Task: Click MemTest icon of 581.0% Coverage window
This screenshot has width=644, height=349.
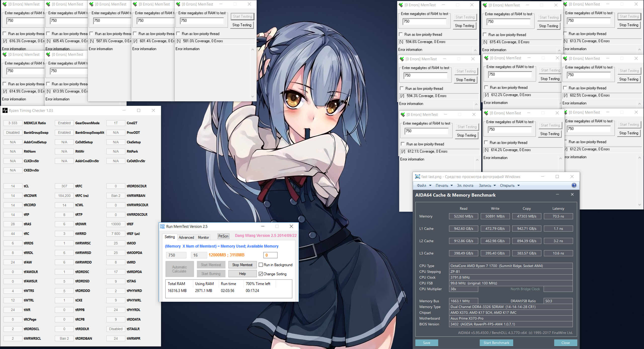Action: (x=178, y=4)
